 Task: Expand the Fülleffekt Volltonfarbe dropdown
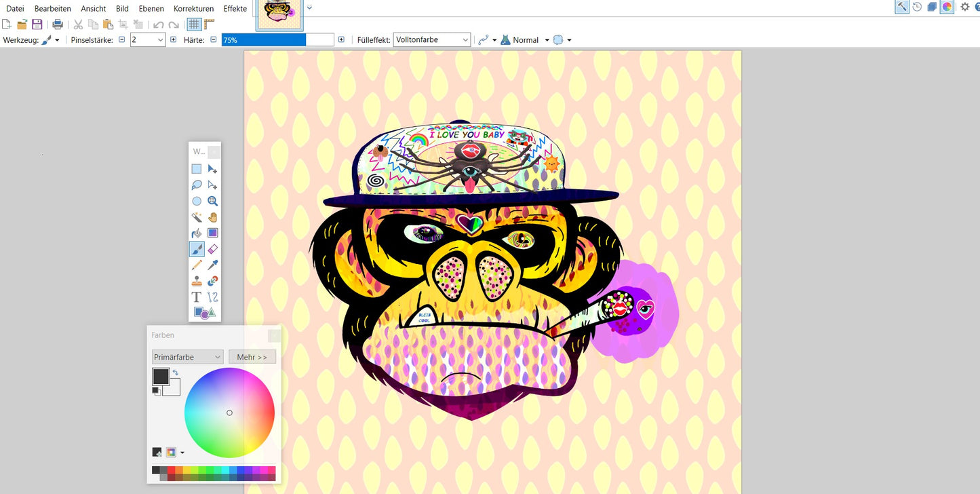coord(432,40)
